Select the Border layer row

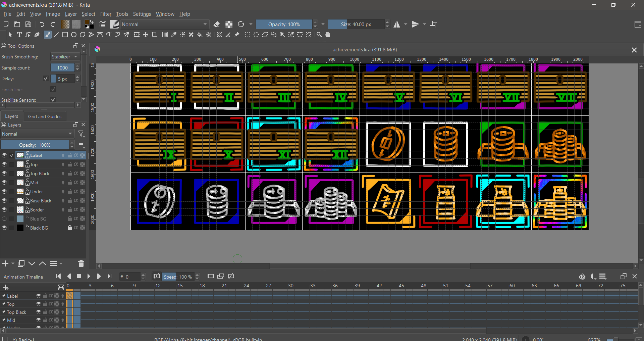44,210
